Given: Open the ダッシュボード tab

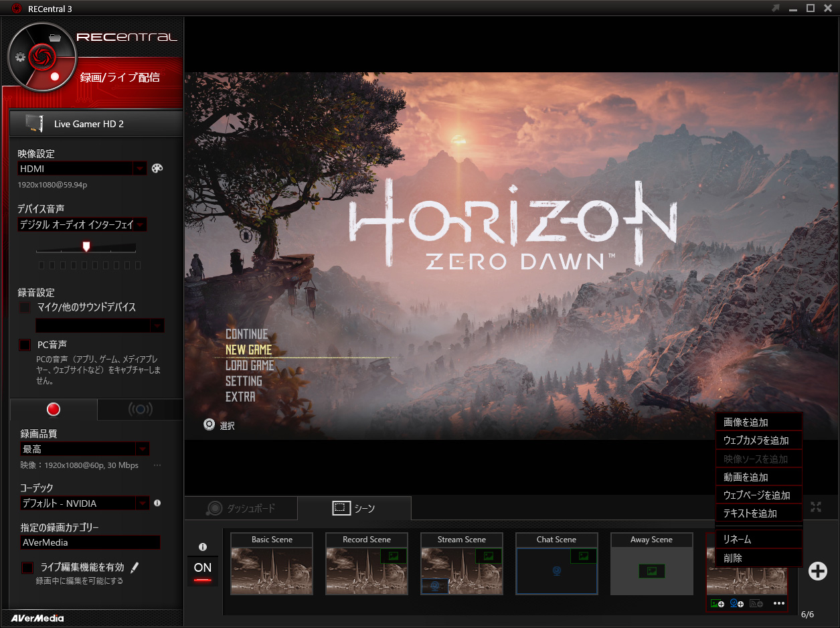Looking at the screenshot, I should [x=241, y=508].
